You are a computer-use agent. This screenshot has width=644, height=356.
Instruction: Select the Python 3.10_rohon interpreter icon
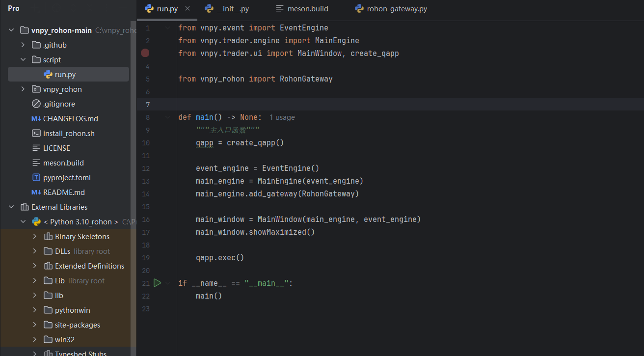pos(36,222)
